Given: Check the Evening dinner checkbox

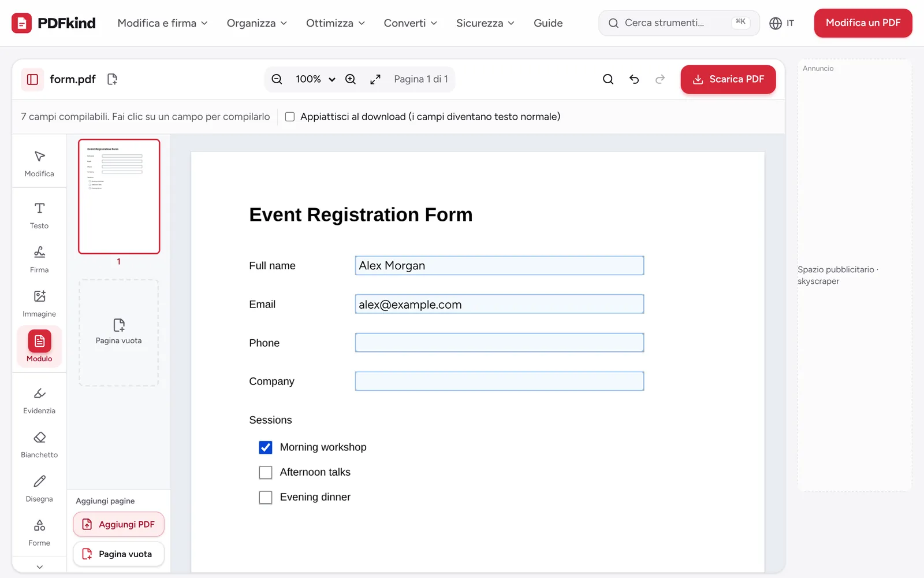Looking at the screenshot, I should point(266,497).
